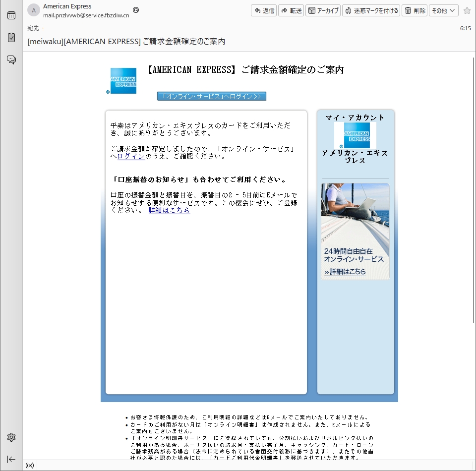
Task: Click the 「オンライン・サービス」へログイン button
Action: pyautogui.click(x=212, y=96)
